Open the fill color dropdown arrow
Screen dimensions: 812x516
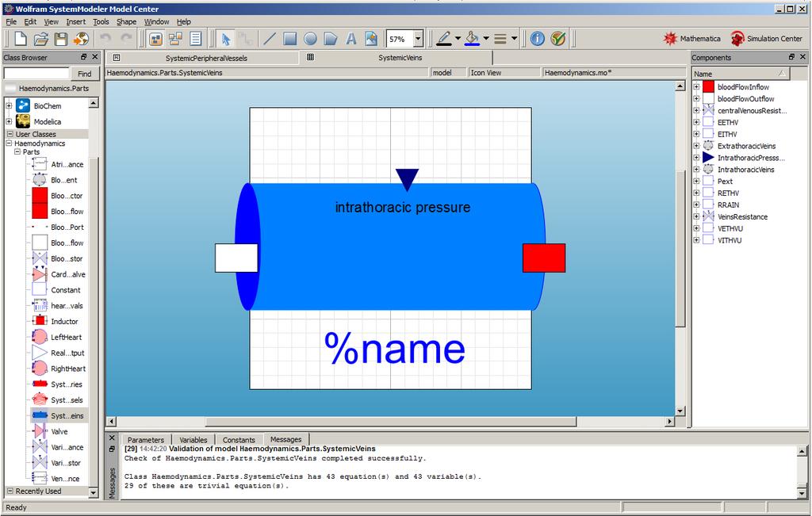tap(486, 38)
